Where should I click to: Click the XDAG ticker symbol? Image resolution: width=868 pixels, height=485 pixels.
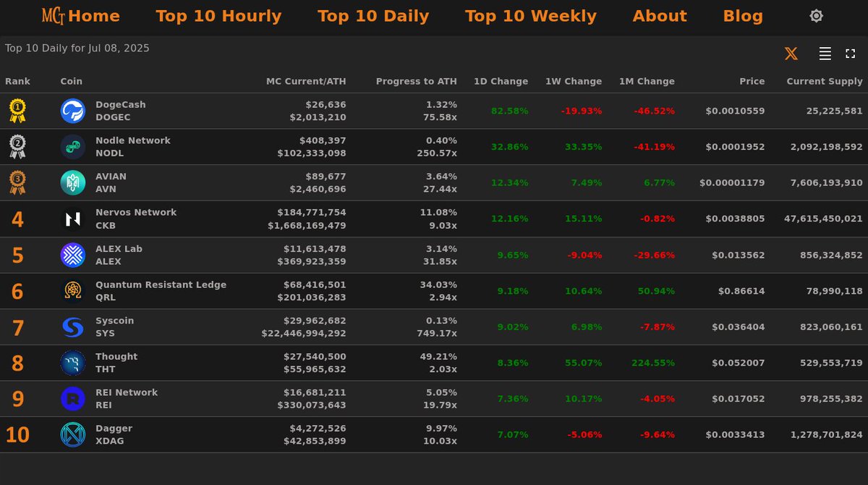pos(110,441)
